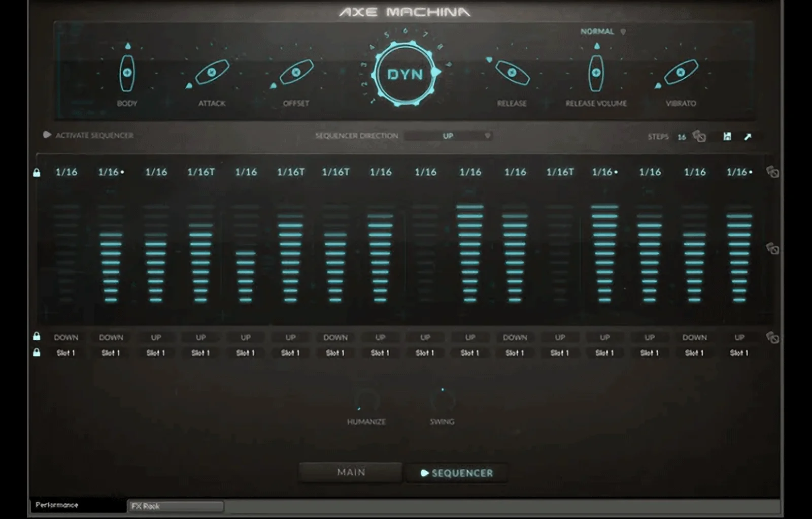Click the save sequencer preset floppy icon

point(727,137)
